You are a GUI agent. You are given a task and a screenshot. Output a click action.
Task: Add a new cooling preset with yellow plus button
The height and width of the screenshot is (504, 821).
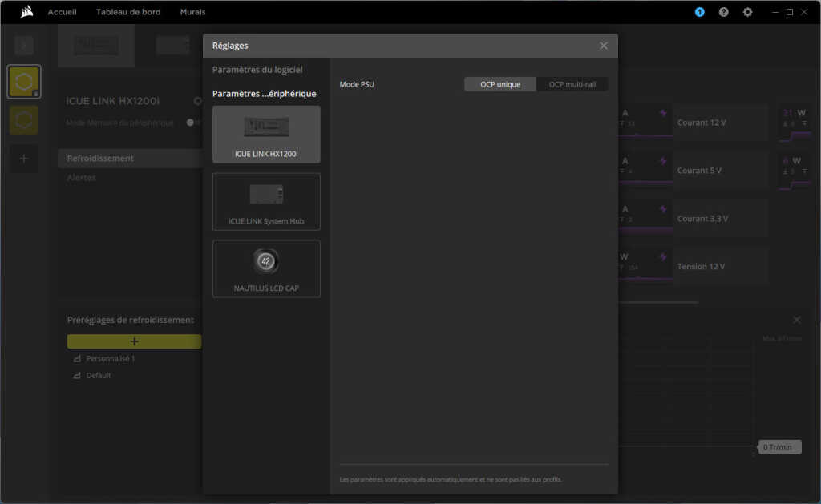pos(134,341)
